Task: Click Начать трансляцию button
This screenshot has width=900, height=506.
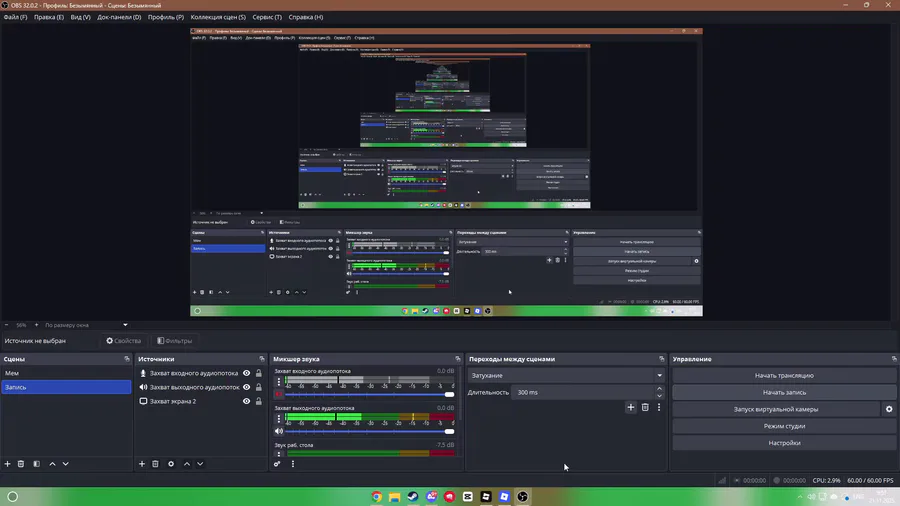Action: pos(784,375)
